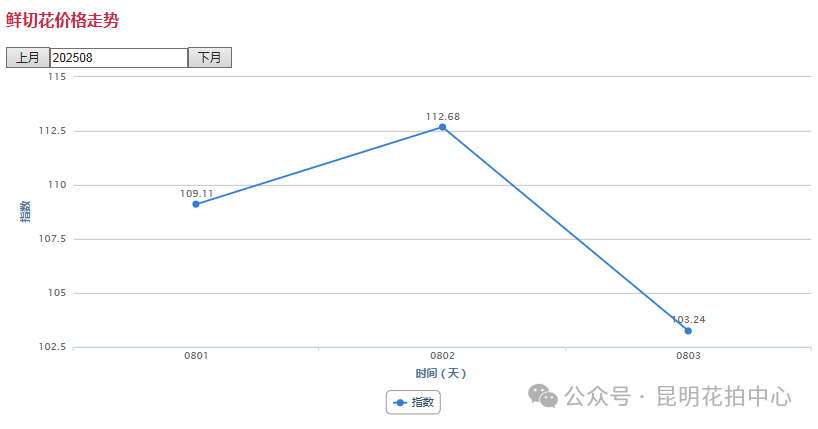Click the 109.11 data label

pos(196,194)
